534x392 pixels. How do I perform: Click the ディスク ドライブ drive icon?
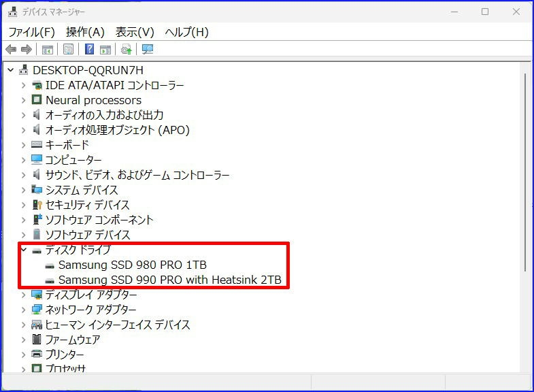[x=37, y=251]
